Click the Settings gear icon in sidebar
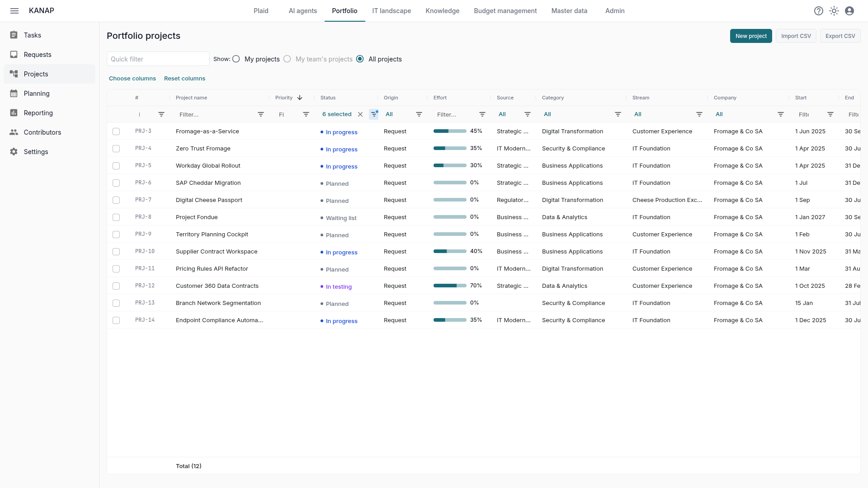 click(x=14, y=151)
